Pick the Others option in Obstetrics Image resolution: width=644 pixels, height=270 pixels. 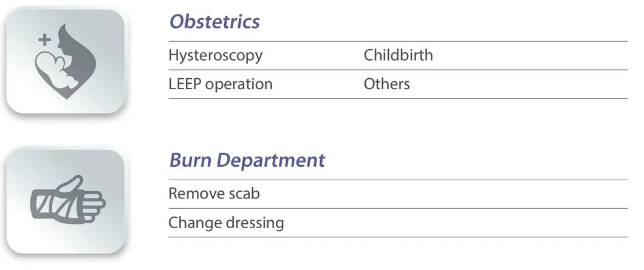(x=386, y=84)
